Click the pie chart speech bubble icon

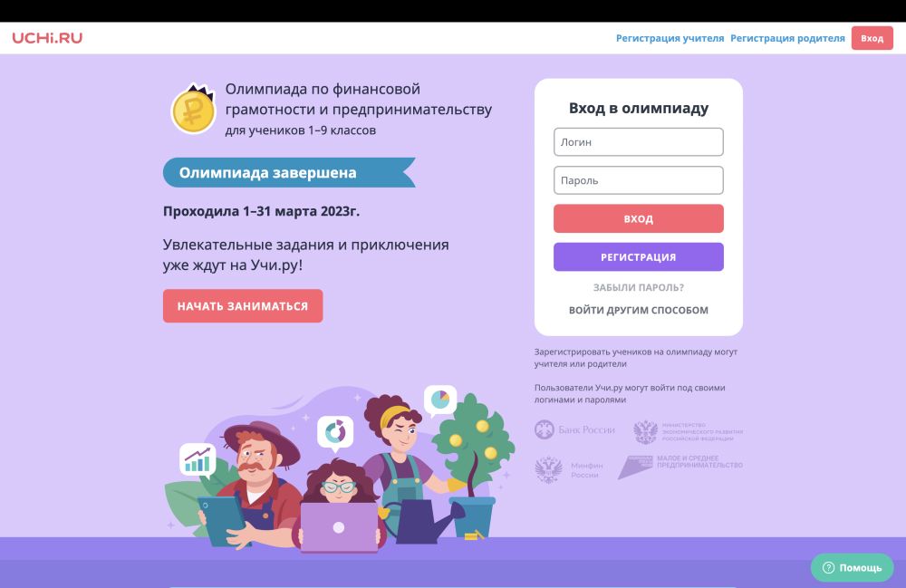pyautogui.click(x=440, y=400)
